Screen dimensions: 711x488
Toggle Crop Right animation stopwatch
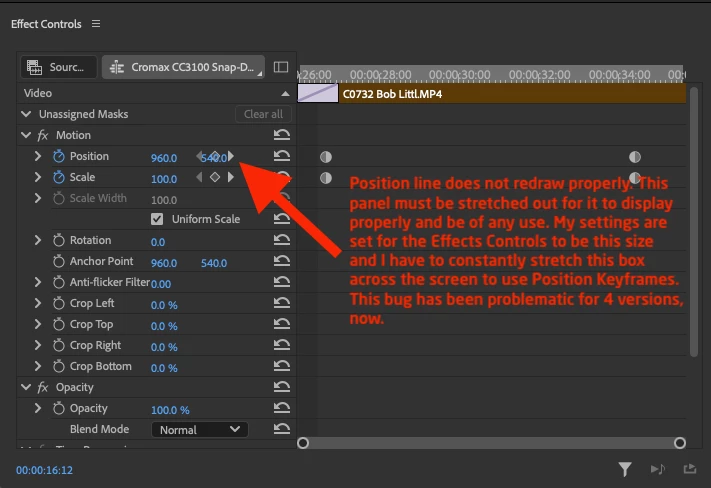pyautogui.click(x=58, y=345)
